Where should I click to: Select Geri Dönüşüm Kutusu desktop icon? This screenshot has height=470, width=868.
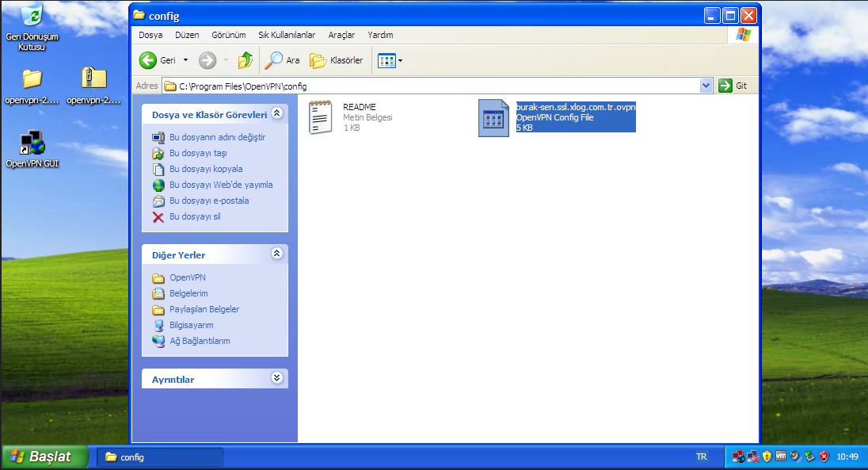point(32,27)
